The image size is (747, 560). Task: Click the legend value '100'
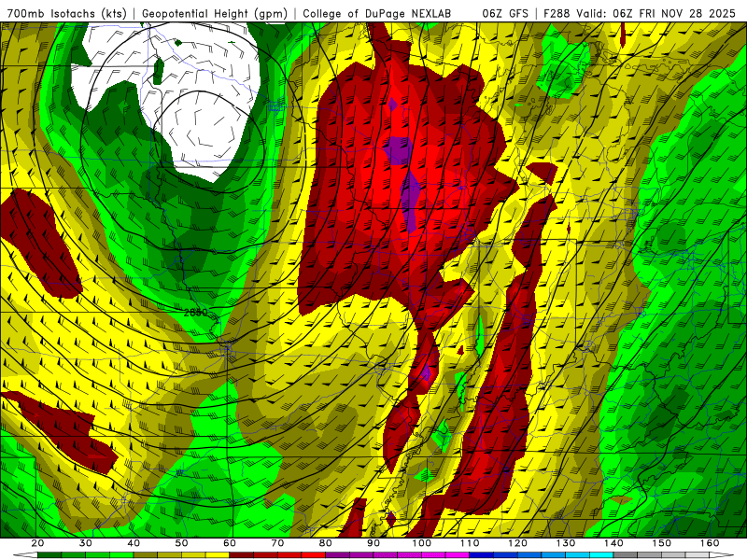[x=422, y=543]
